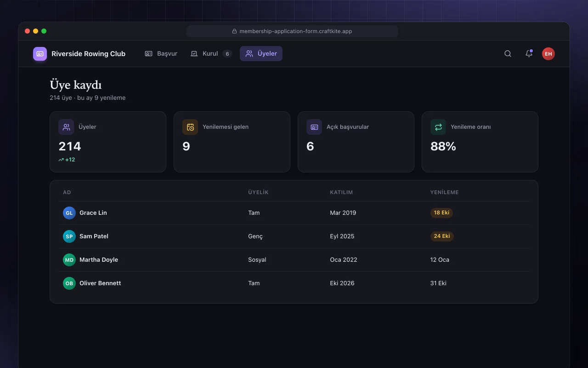This screenshot has width=588, height=368.
Task: Open Sam Patel's member name
Action: pyautogui.click(x=94, y=236)
